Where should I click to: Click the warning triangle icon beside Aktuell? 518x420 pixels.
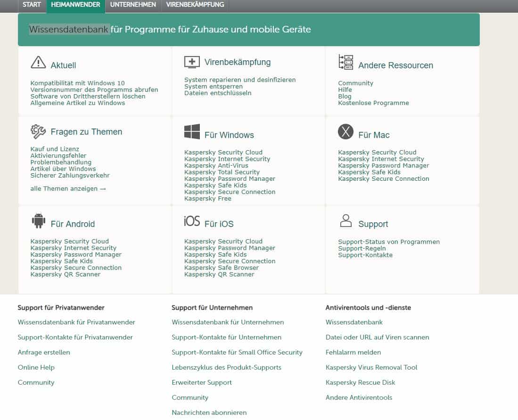point(38,62)
